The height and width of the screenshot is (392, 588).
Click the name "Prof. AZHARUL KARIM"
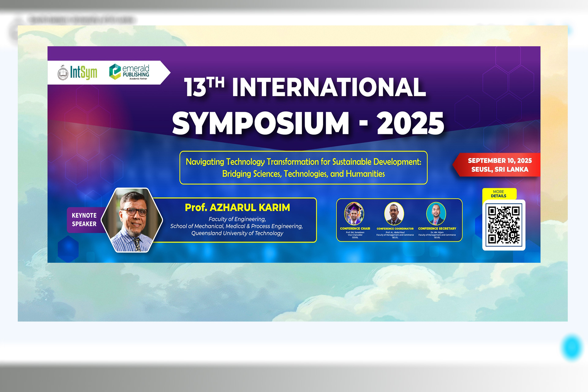(x=237, y=208)
